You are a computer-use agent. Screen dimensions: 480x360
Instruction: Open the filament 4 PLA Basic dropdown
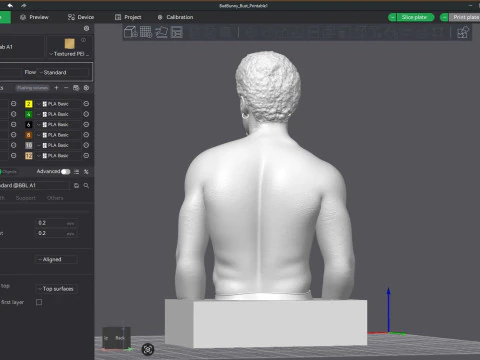coord(58,114)
